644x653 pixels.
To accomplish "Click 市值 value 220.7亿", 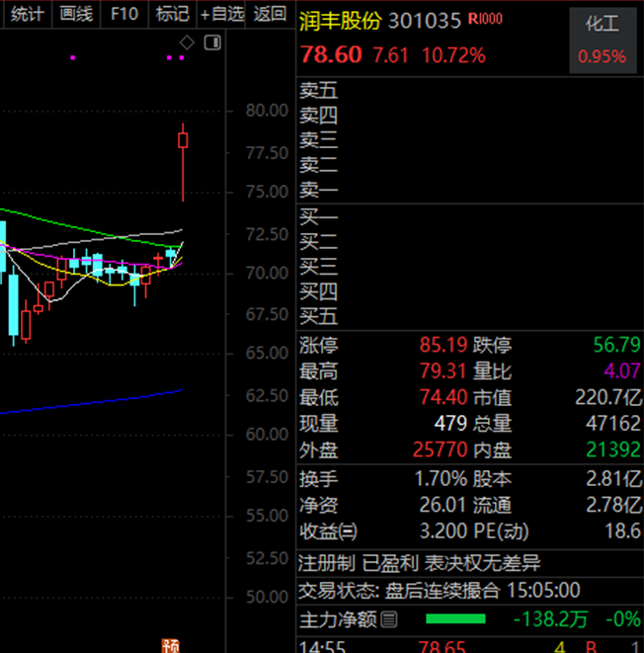I will tap(608, 397).
